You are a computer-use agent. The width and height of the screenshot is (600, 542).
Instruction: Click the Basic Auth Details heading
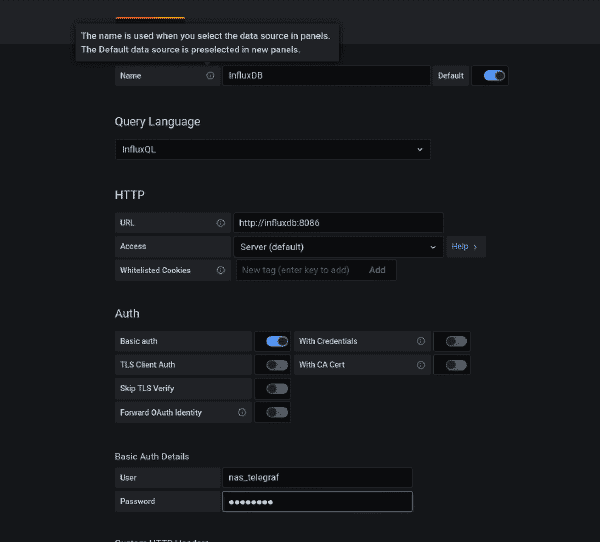point(152,457)
